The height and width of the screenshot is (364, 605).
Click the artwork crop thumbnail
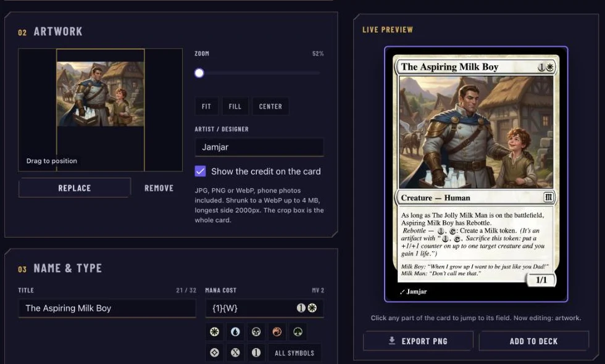pos(100,110)
